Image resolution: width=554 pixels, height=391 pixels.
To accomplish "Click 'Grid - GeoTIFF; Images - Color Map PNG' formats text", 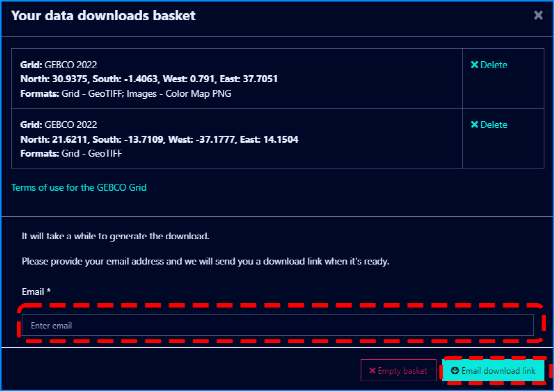I will point(146,94).
